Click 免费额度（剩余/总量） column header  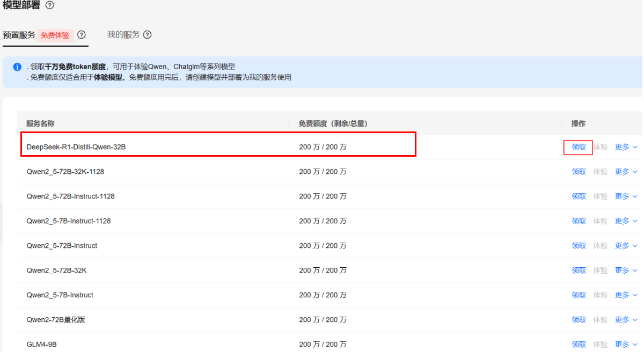coord(333,124)
